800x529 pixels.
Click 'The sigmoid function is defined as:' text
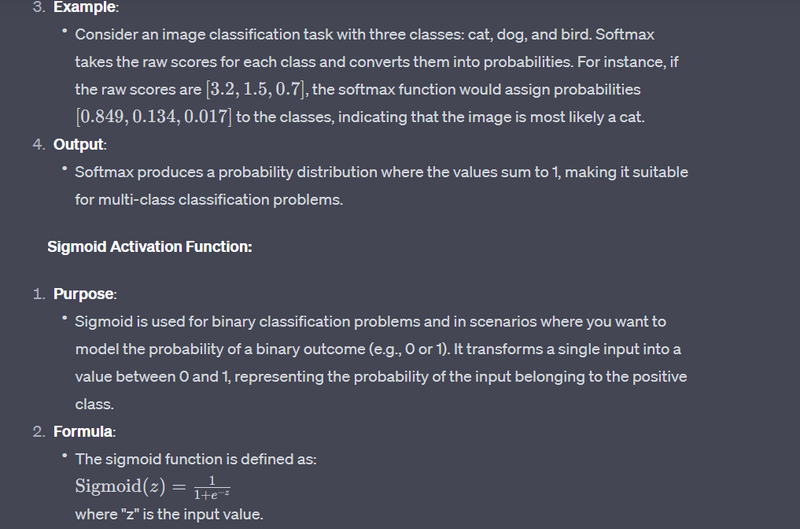click(x=196, y=459)
